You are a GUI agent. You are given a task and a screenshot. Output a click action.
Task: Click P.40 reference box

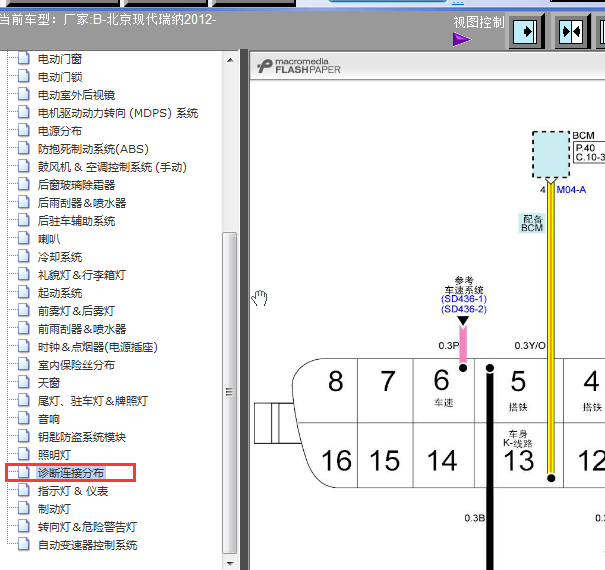tap(589, 152)
